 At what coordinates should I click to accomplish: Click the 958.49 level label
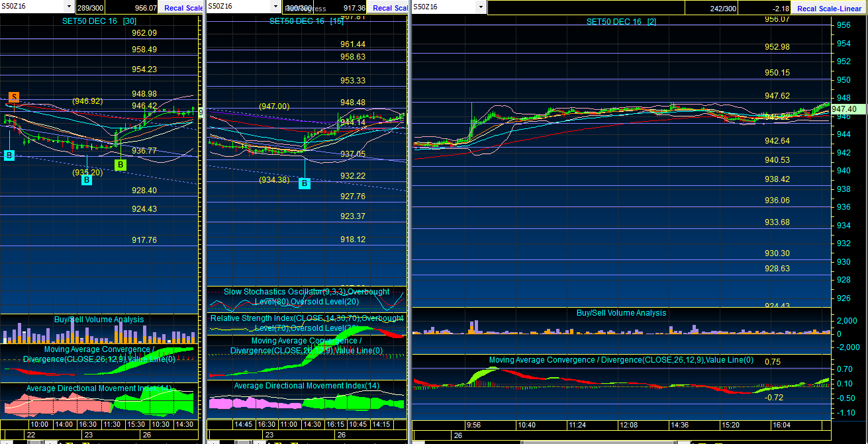pos(144,50)
